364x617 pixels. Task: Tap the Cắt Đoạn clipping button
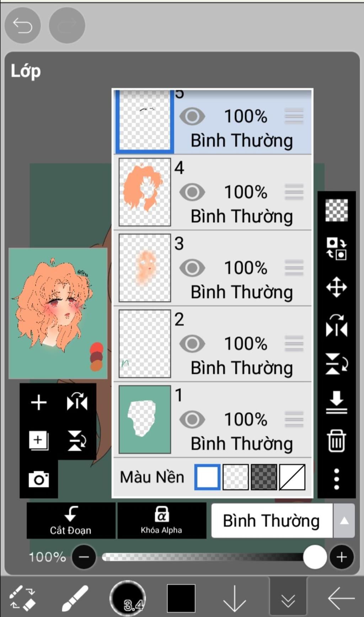click(x=71, y=521)
